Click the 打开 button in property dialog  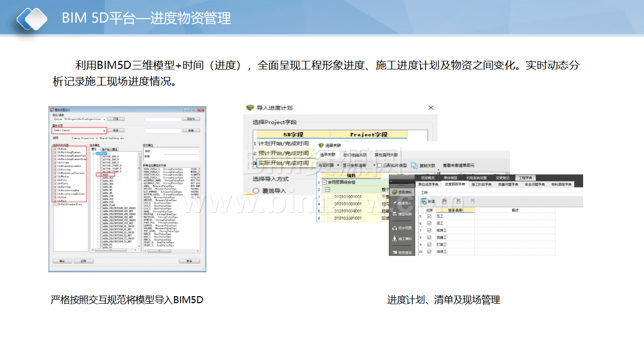pos(116,119)
